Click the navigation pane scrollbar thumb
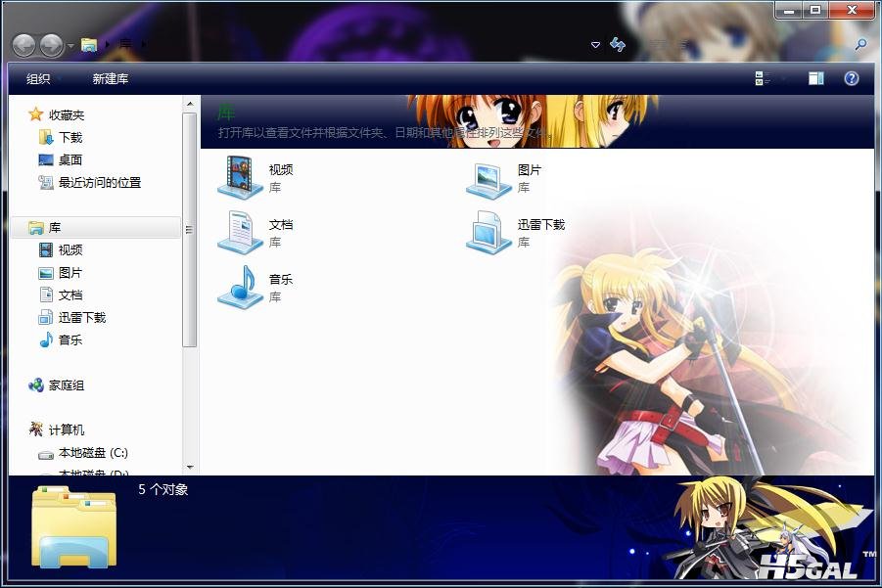882x588 pixels. click(x=190, y=229)
